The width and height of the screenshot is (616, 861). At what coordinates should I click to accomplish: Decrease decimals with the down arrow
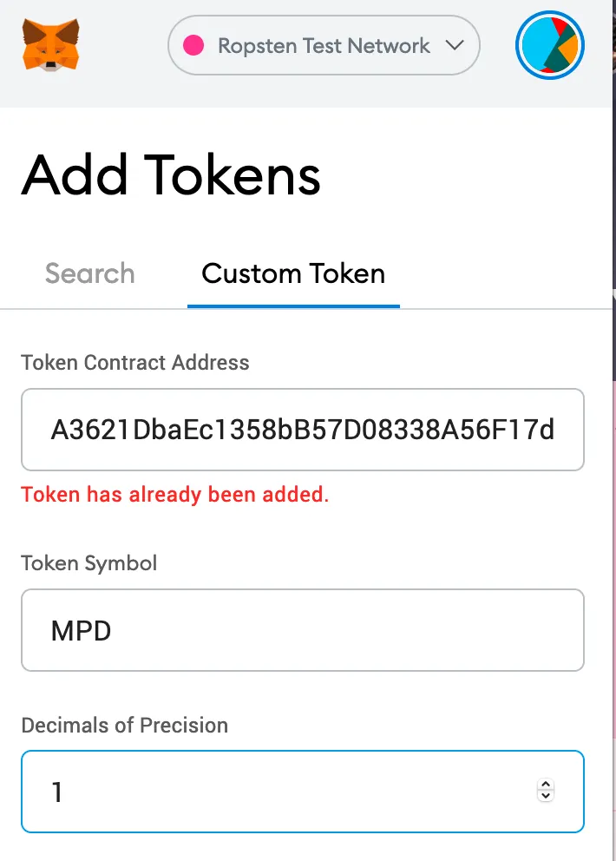click(546, 797)
